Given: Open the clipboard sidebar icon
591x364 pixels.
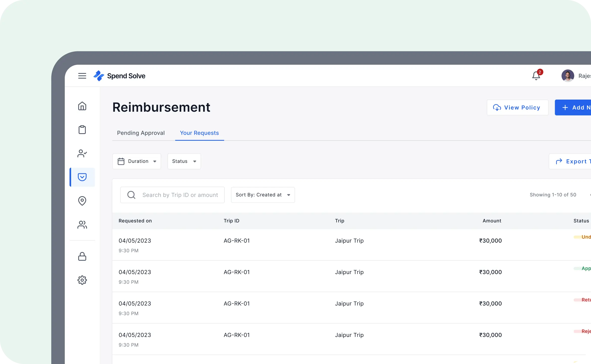Looking at the screenshot, I should point(82,130).
